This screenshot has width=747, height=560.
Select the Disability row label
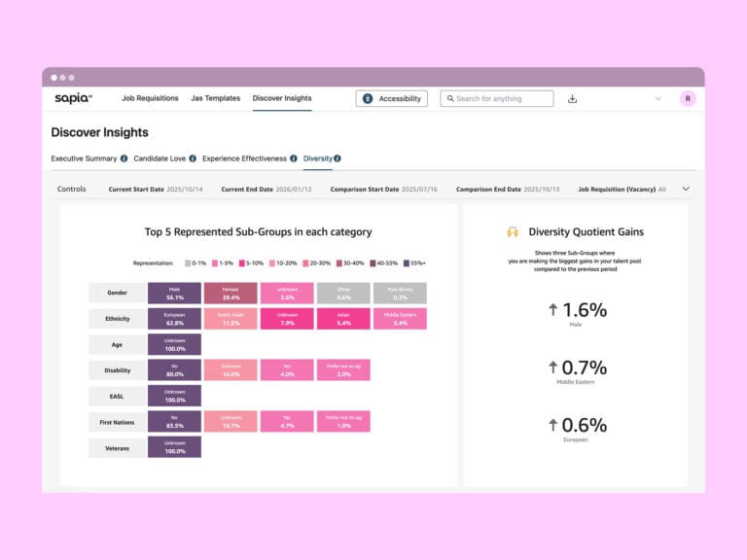(x=117, y=370)
